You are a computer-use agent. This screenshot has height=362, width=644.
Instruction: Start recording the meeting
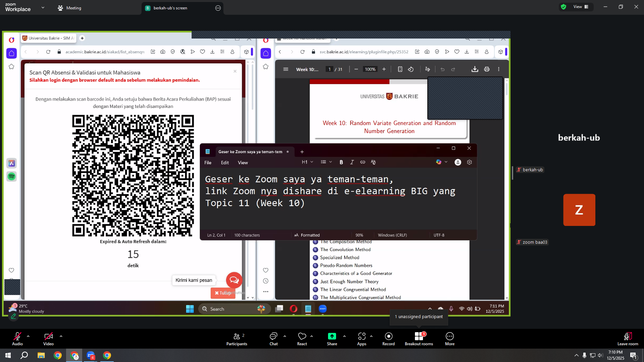(x=388, y=339)
